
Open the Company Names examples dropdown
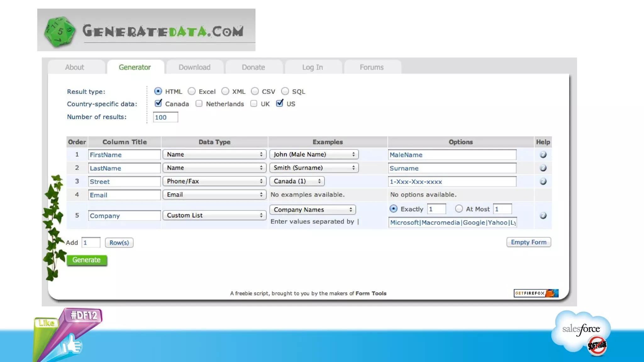[312, 210]
